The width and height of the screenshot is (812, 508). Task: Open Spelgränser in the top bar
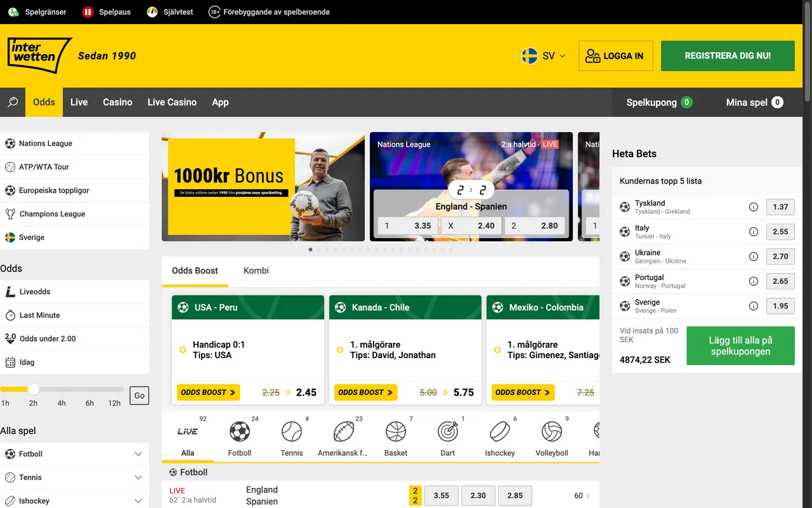37,12
